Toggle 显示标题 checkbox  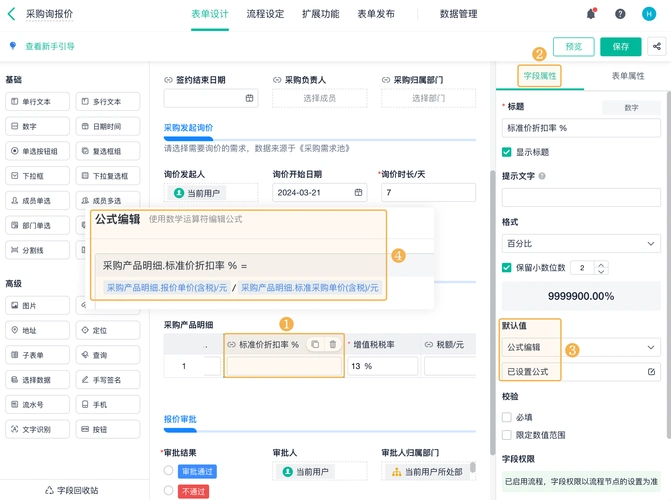[x=507, y=152]
